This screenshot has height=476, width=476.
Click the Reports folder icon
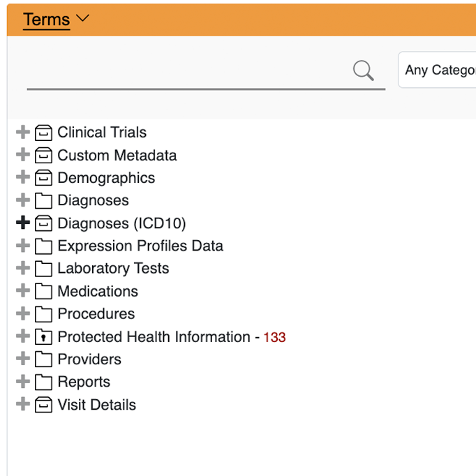[43, 382]
